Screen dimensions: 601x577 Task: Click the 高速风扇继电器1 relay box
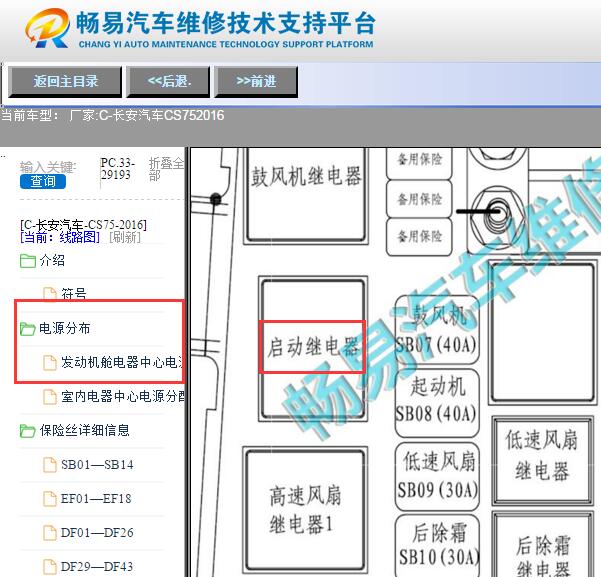tap(305, 509)
